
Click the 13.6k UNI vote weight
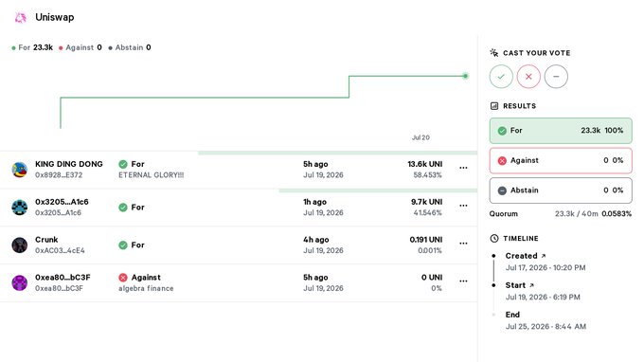(x=424, y=164)
